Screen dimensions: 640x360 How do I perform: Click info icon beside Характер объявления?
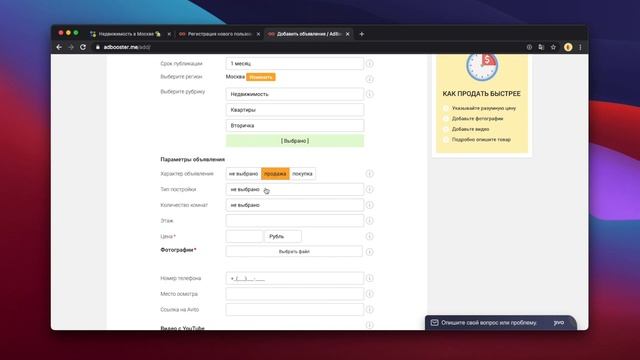pyautogui.click(x=369, y=174)
